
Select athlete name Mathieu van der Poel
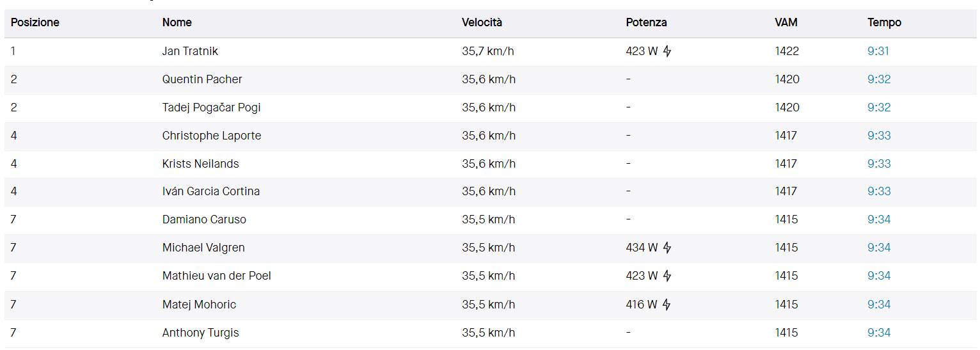tap(216, 276)
